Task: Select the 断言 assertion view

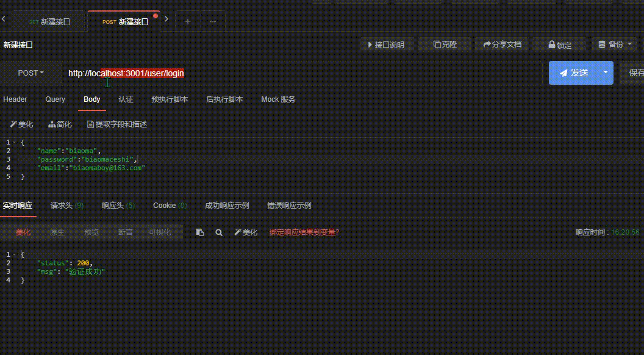Action: point(125,232)
